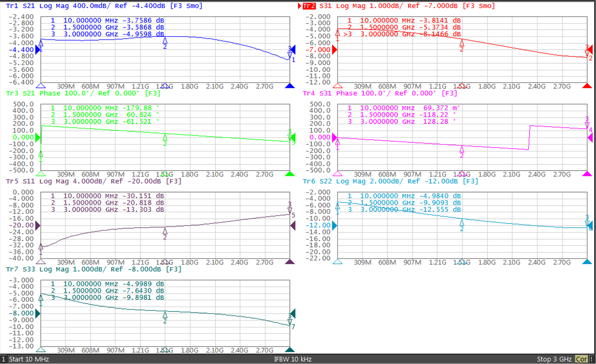
Task: Click the Stop 3 GHz status bar entry
Action: pos(554,359)
